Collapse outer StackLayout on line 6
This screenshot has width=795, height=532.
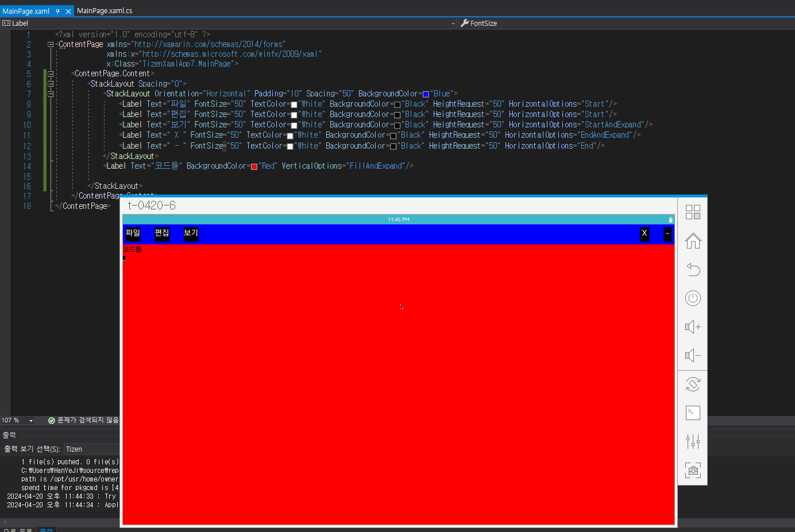tap(51, 84)
